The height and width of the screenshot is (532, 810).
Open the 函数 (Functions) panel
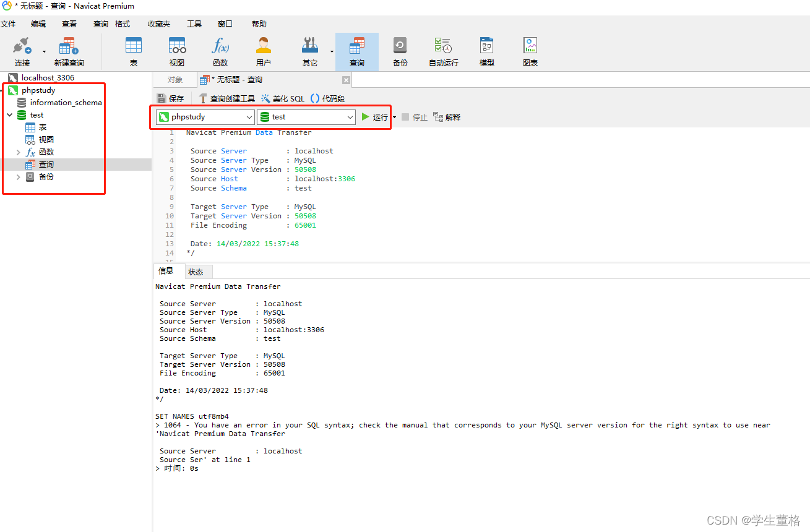point(220,51)
